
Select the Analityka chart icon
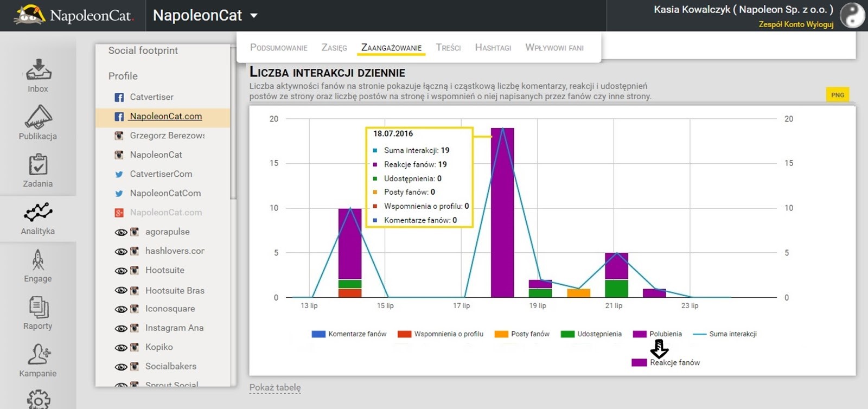pos(38,212)
